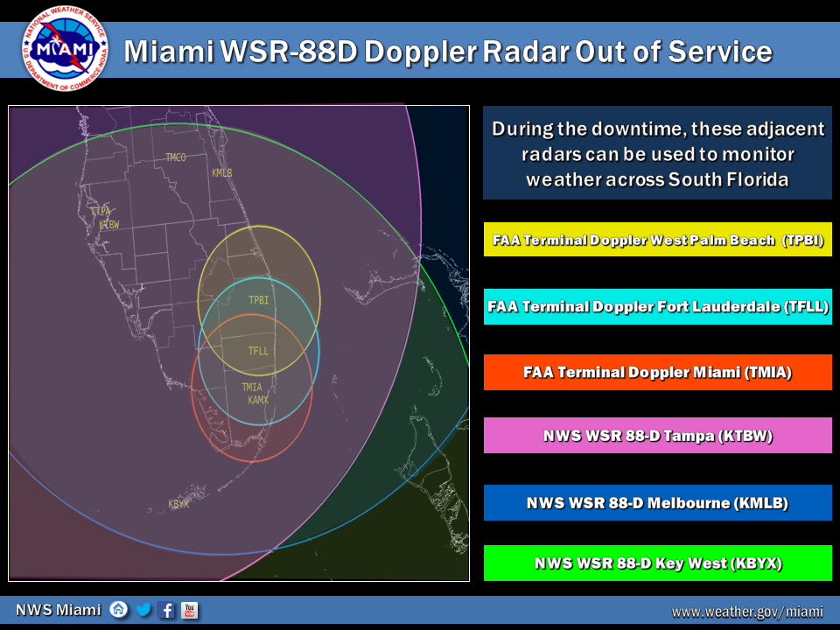The width and height of the screenshot is (840, 630).
Task: Click the KMLB label on the map
Action: coord(221,172)
